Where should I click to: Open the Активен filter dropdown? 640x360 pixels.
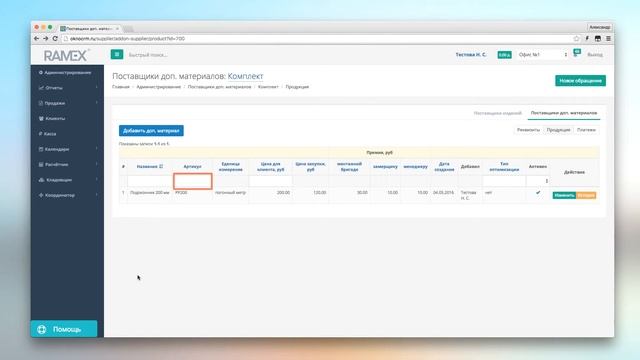(x=538, y=181)
